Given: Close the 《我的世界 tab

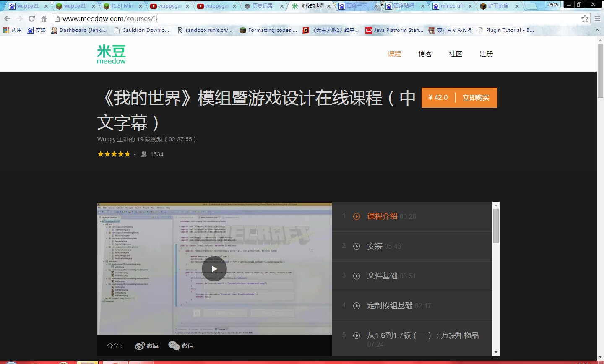Looking at the screenshot, I should pos(329,6).
